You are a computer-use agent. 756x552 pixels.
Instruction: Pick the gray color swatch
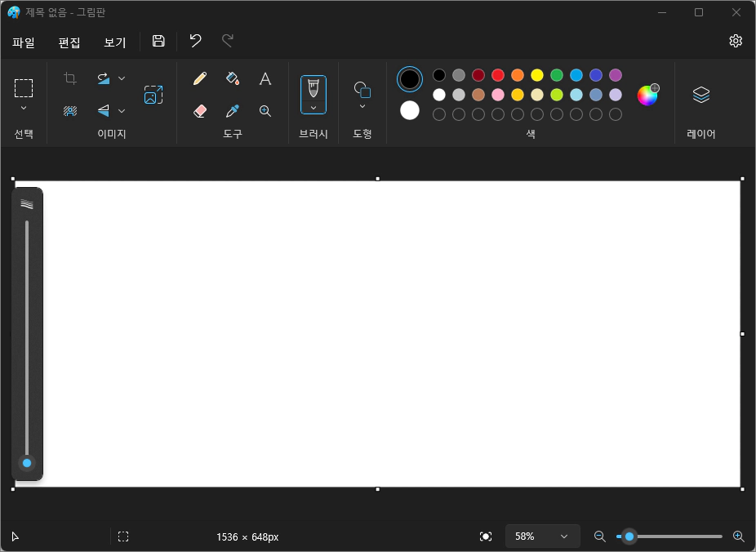(x=459, y=75)
